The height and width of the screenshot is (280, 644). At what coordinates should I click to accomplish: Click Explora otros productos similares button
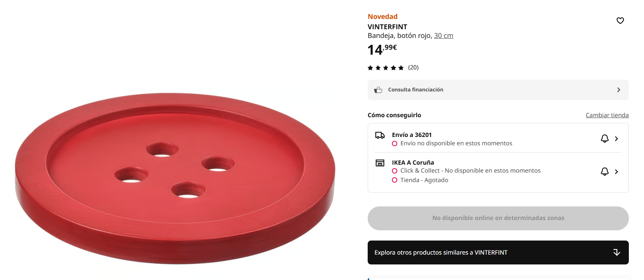pyautogui.click(x=441, y=253)
